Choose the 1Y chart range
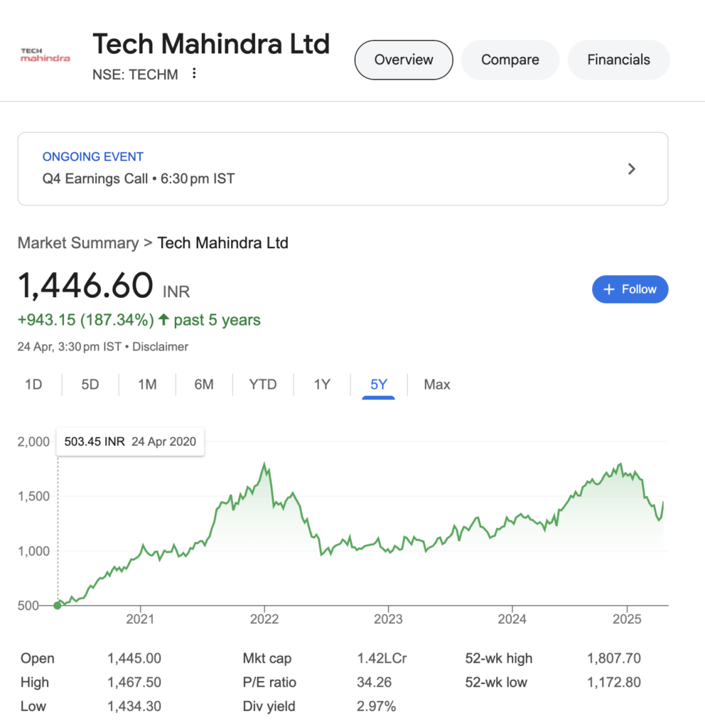 tap(322, 385)
